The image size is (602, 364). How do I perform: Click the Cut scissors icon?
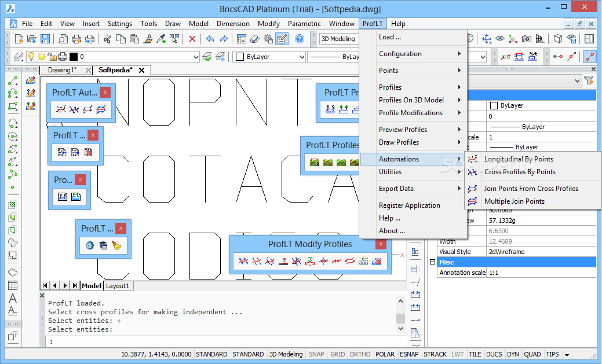click(107, 39)
